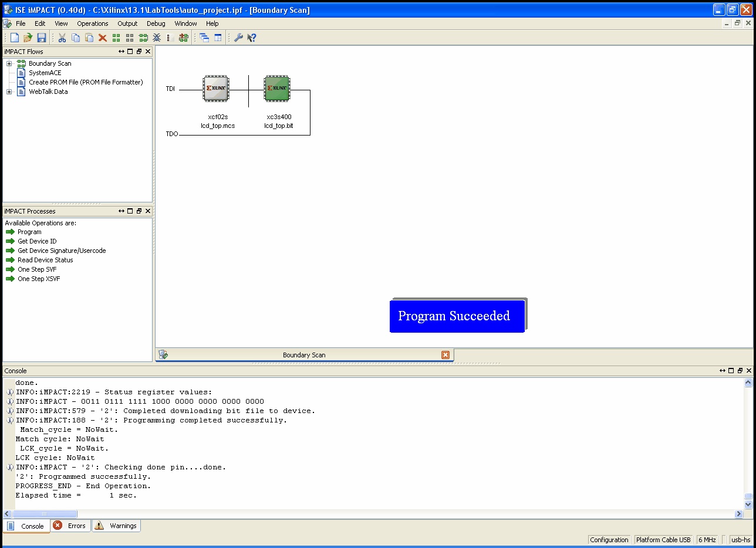Click console vertical scrollbar up arrow

(x=748, y=383)
